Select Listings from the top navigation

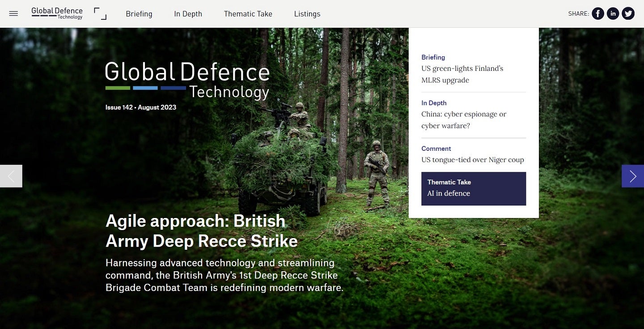tap(307, 14)
